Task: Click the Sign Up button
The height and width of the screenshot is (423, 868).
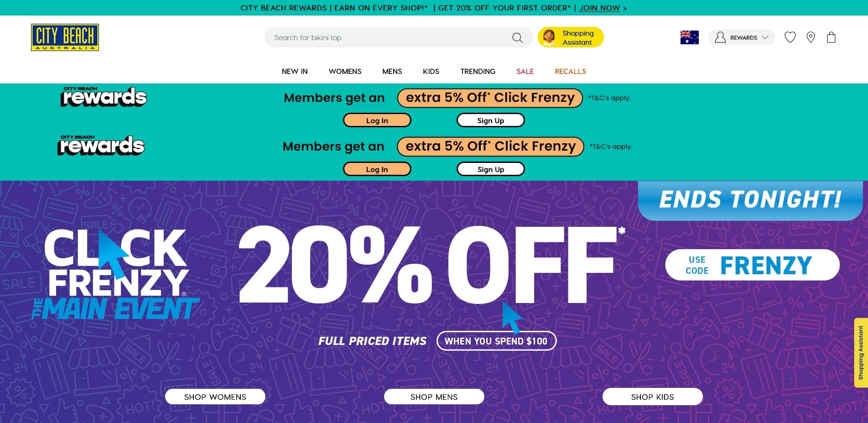Action: tap(490, 120)
